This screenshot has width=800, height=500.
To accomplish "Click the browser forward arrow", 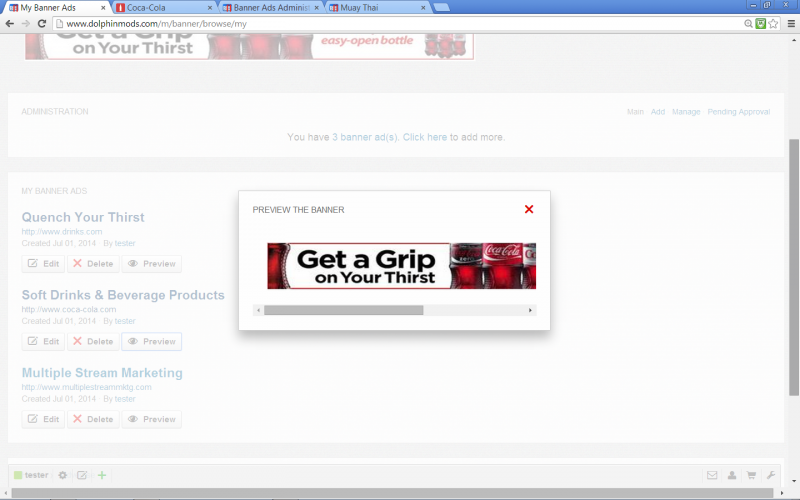I will (26, 23).
